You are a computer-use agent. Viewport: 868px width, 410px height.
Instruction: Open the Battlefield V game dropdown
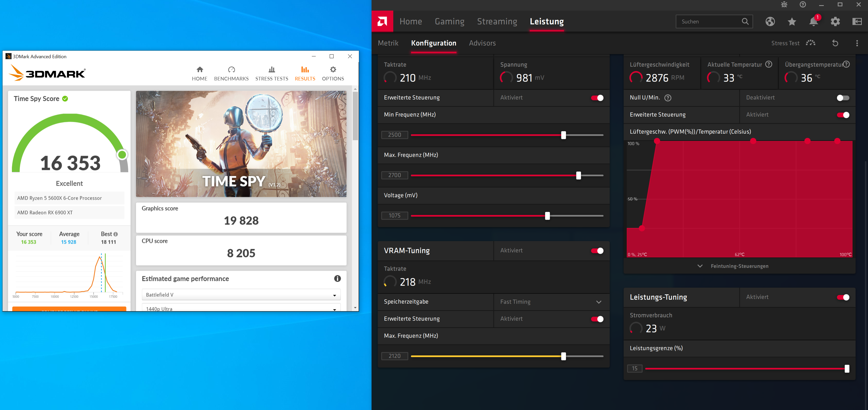click(241, 295)
